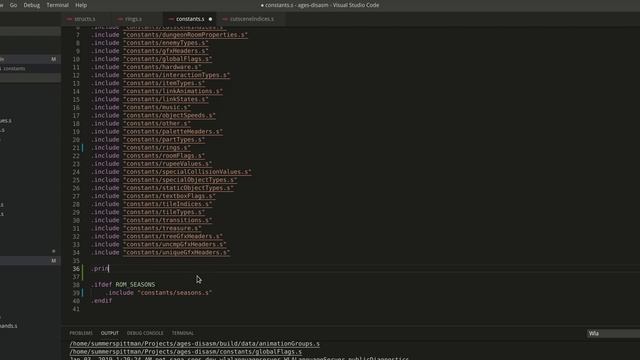Open link "constants/paletteHeaders.s"

click(173, 131)
